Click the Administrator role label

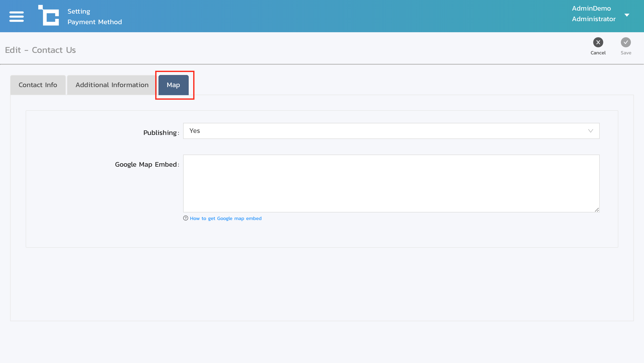tap(594, 19)
